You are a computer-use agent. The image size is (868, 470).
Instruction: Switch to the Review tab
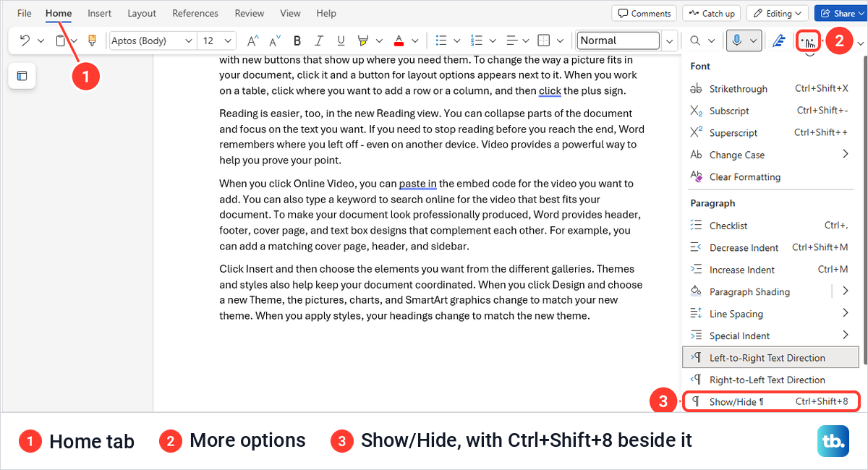click(250, 13)
